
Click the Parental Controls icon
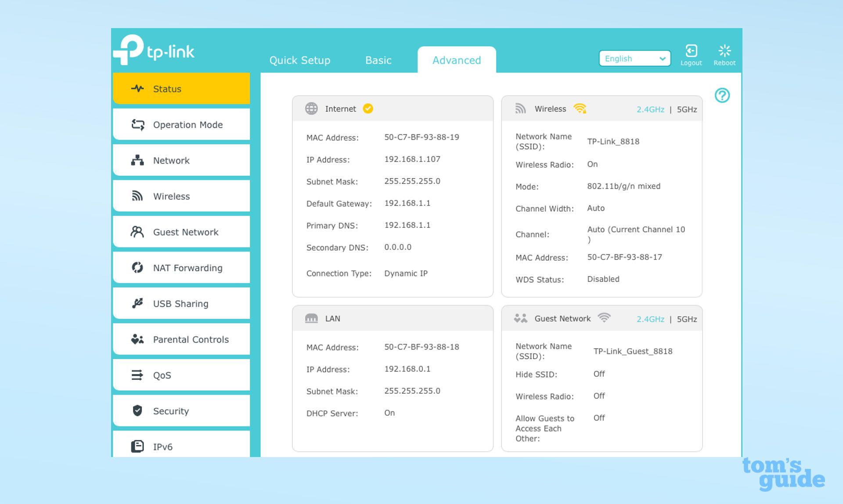click(137, 339)
